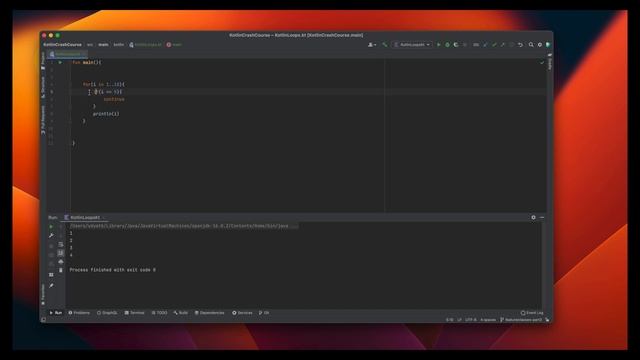Open the Problems tool window
Image resolution: width=640 pixels, height=360 pixels.
[79, 313]
